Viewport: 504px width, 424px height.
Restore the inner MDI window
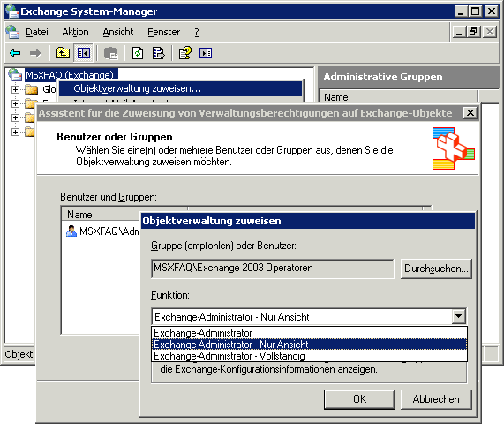tap(474, 32)
